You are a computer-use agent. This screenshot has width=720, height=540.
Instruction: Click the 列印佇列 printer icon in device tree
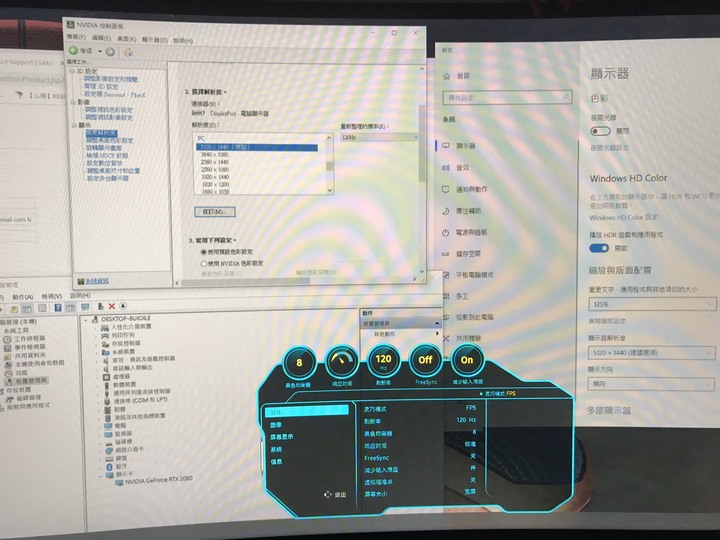click(x=105, y=335)
